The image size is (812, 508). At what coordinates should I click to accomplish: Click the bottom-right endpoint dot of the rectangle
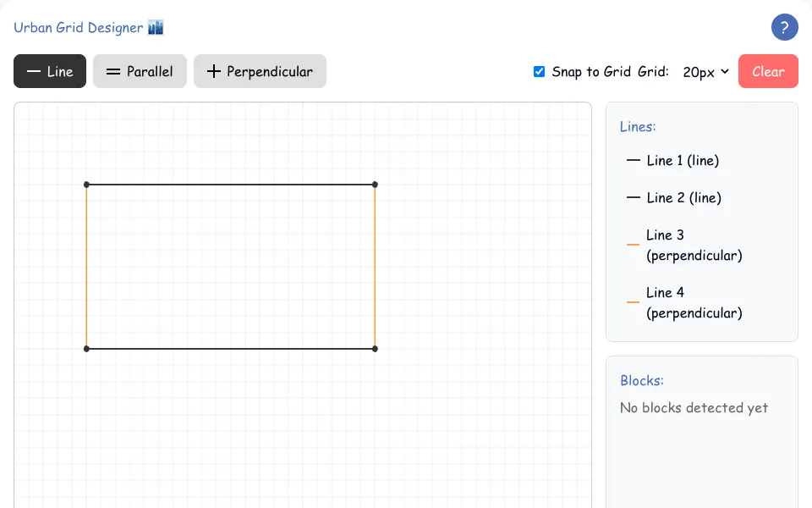pos(375,349)
